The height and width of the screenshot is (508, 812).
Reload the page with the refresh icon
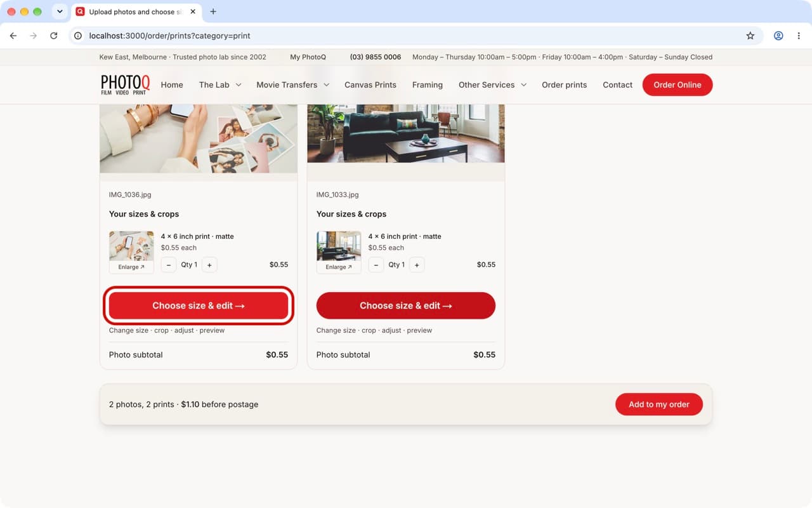coord(54,36)
